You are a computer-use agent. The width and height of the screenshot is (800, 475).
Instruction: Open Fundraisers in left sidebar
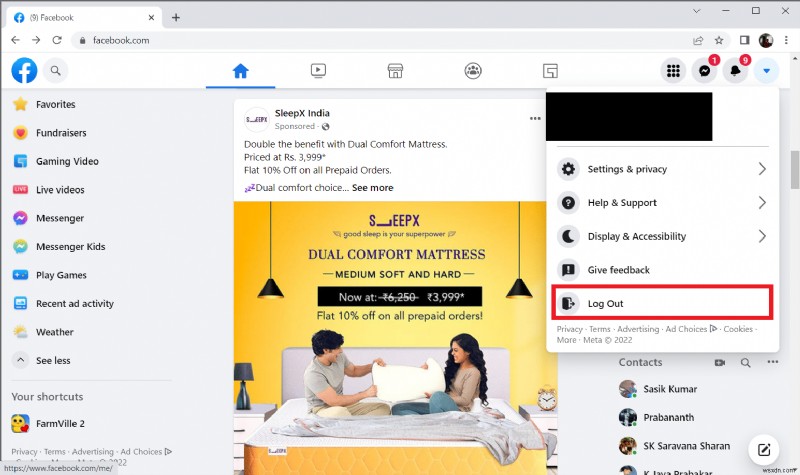click(x=61, y=133)
